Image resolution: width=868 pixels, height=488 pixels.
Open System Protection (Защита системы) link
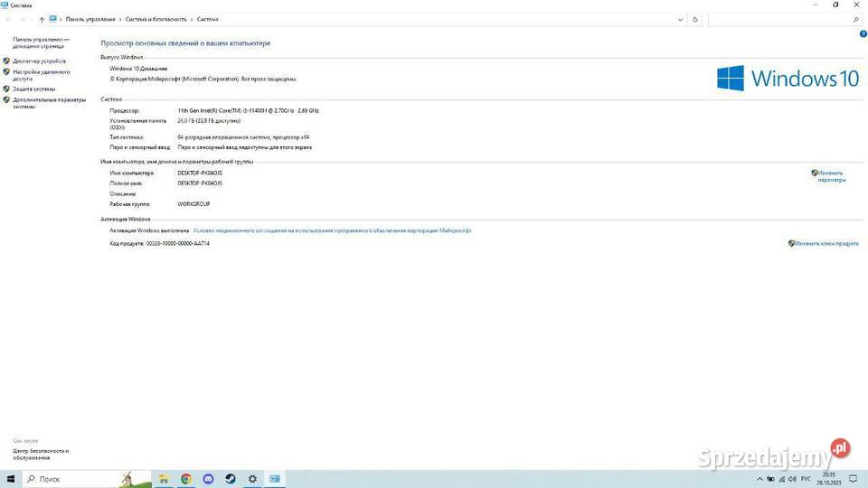33,89
